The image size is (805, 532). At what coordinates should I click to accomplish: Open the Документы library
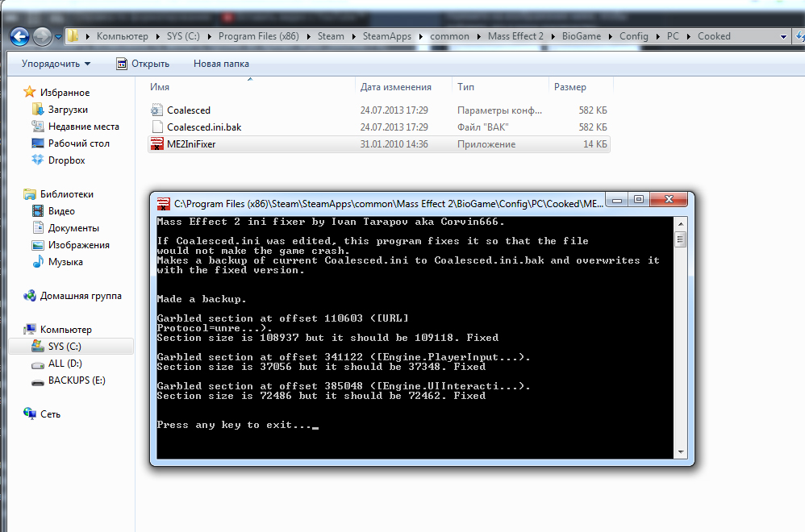73,228
